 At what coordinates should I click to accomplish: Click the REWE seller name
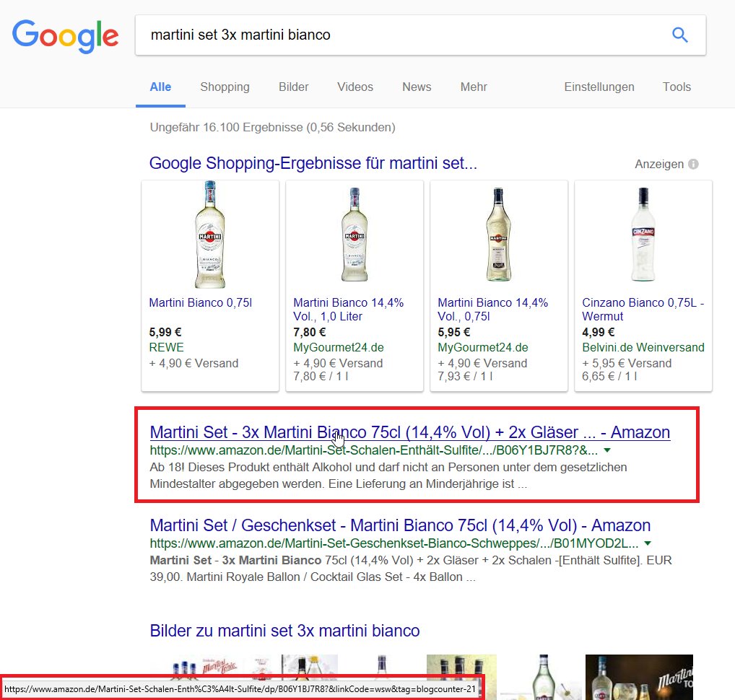(x=166, y=347)
